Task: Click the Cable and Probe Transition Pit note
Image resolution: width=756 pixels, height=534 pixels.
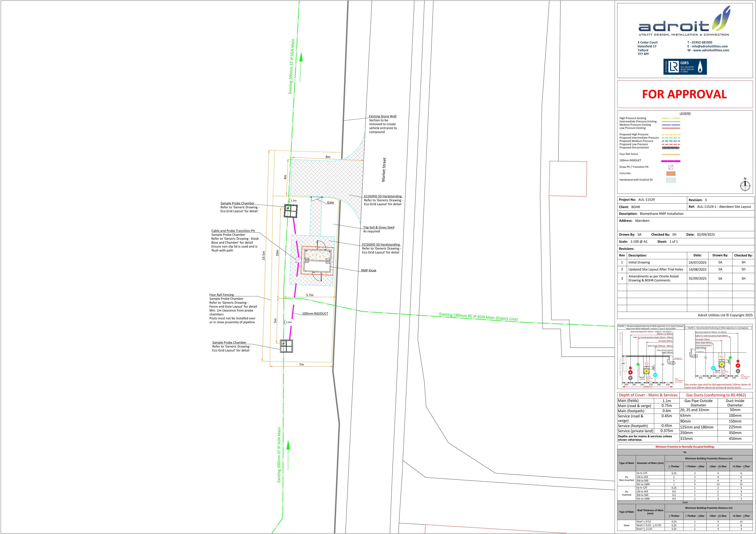Action: pyautogui.click(x=235, y=241)
